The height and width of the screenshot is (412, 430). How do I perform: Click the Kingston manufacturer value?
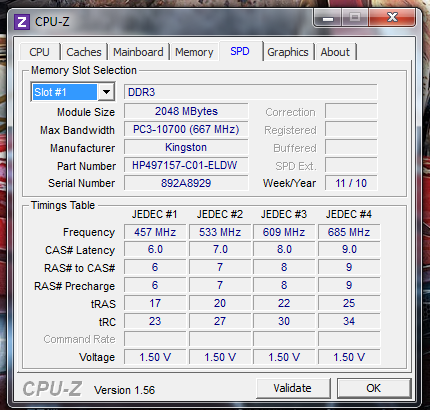tap(186, 147)
